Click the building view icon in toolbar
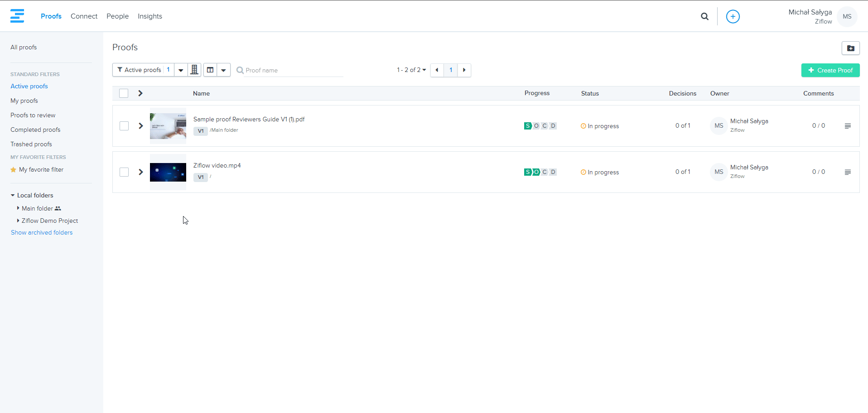This screenshot has height=413, width=868. 194,70
